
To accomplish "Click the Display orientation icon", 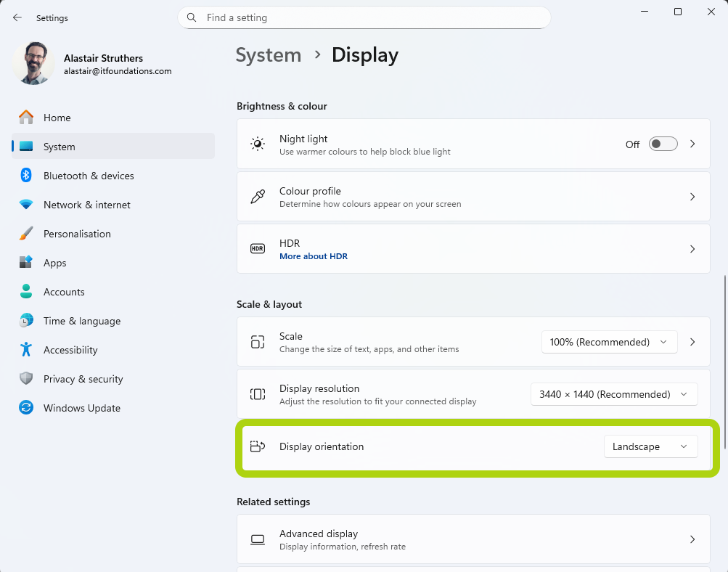I will 257,446.
